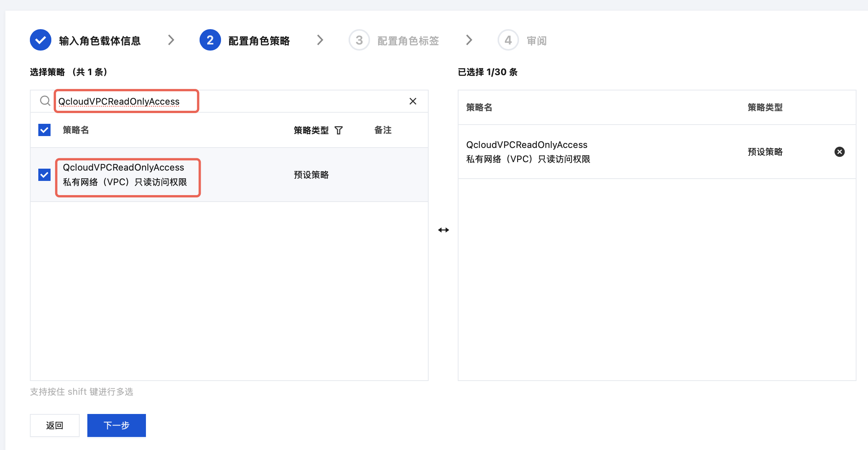Click the 下一步 button

tap(116, 425)
